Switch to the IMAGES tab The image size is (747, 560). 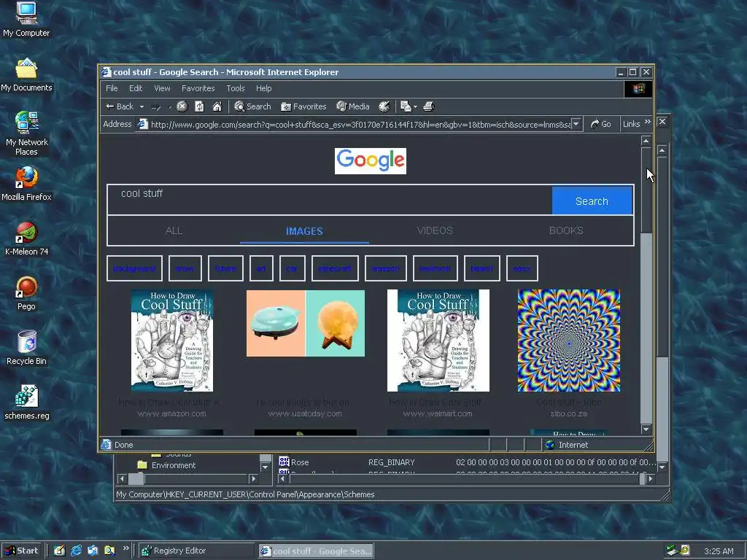pyautogui.click(x=304, y=231)
